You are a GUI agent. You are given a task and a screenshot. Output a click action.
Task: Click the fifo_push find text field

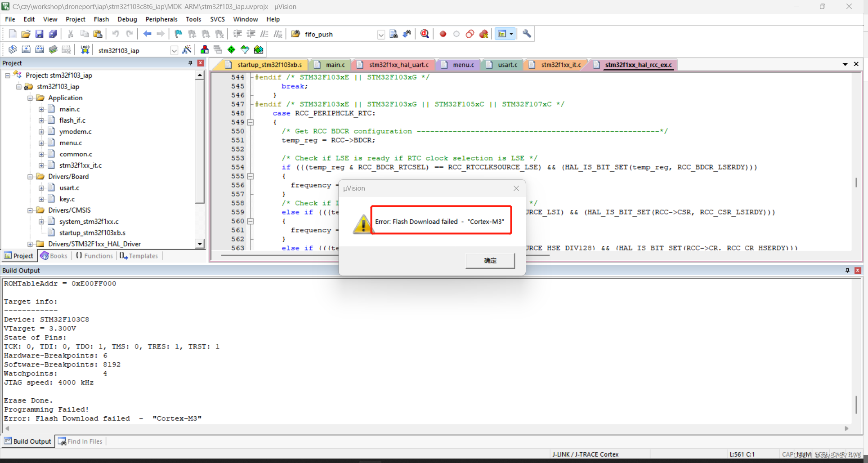340,35
